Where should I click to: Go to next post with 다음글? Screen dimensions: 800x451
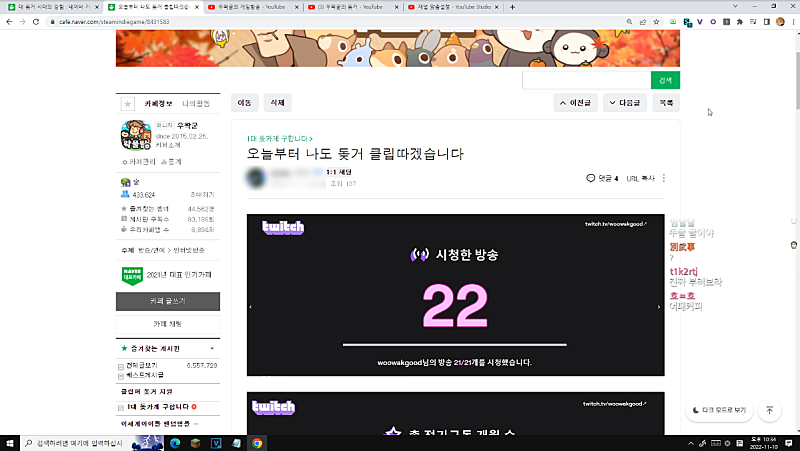(x=624, y=103)
